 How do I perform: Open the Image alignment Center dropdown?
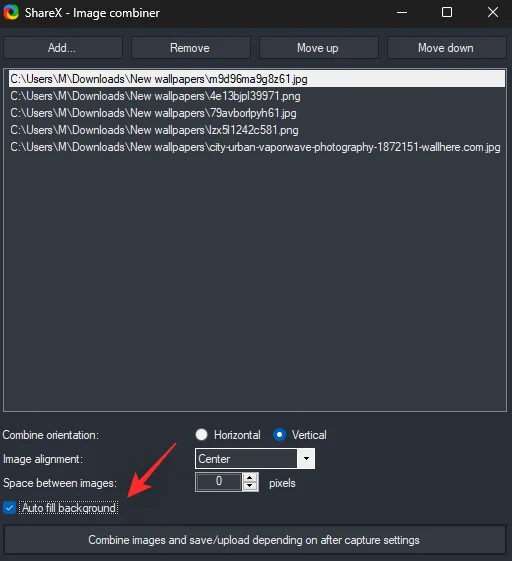[255, 458]
